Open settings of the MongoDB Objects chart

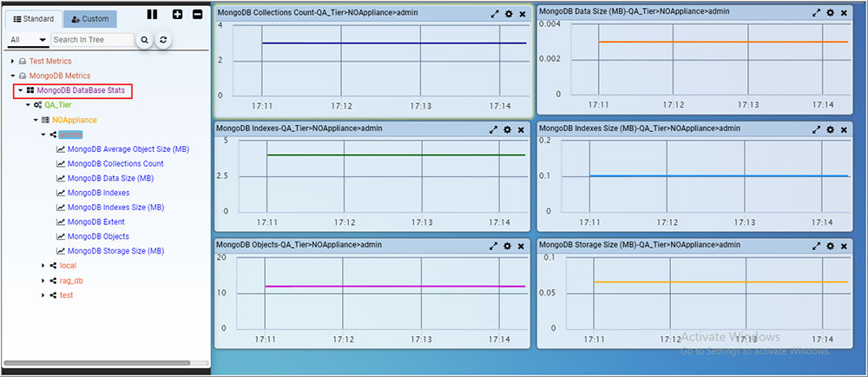[x=508, y=247]
